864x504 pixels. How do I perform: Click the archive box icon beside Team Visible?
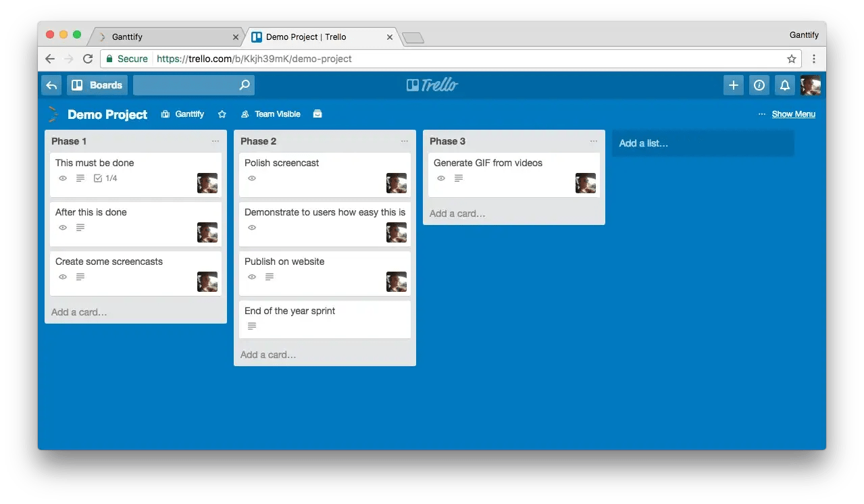point(317,114)
